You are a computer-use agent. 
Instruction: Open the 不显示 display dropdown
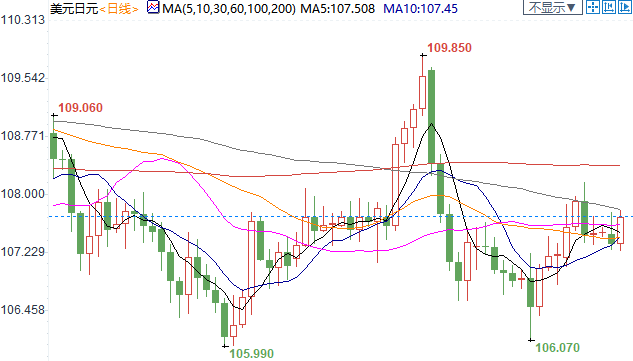click(553, 7)
